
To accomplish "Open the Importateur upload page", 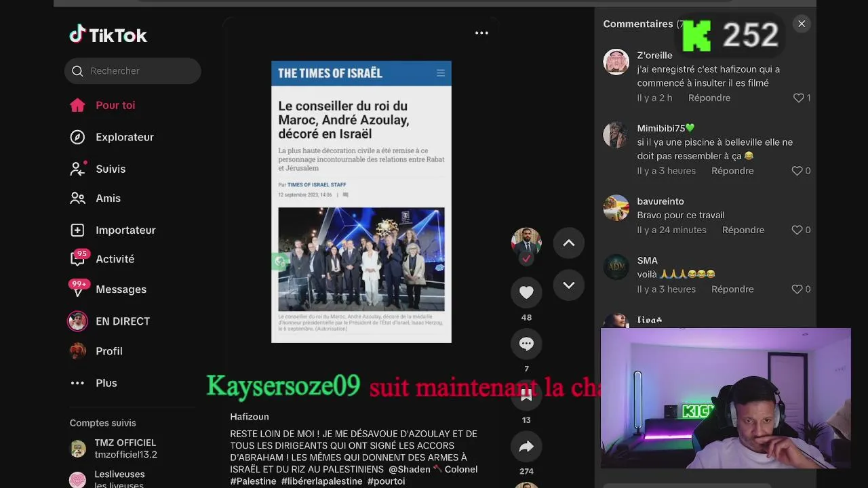I will coord(125,230).
